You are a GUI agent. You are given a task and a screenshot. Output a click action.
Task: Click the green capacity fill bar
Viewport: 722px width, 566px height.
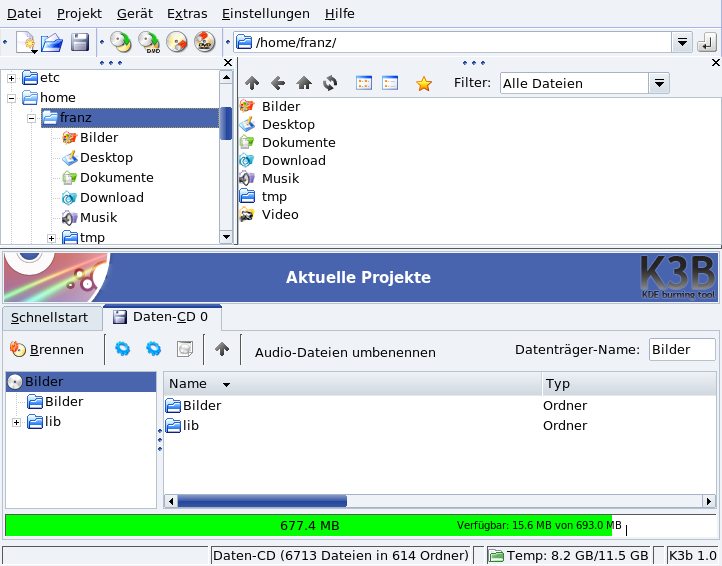309,525
